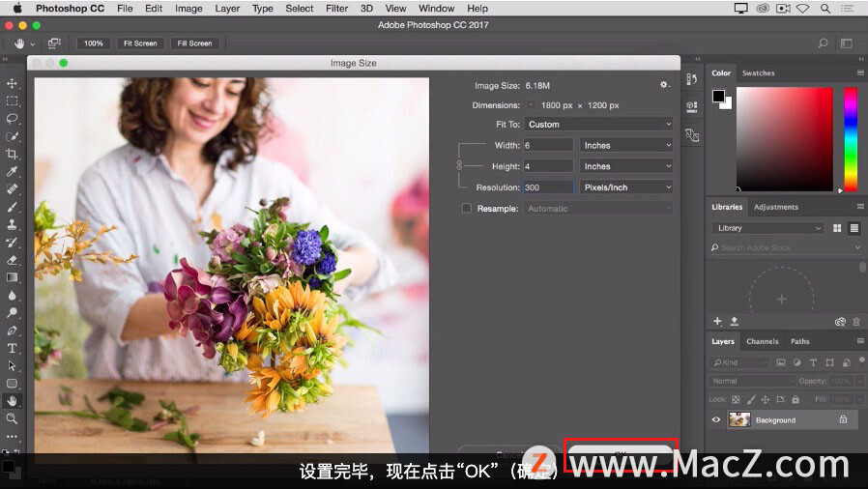Switch to the Paths tab
This screenshot has width=868, height=489.
click(800, 341)
